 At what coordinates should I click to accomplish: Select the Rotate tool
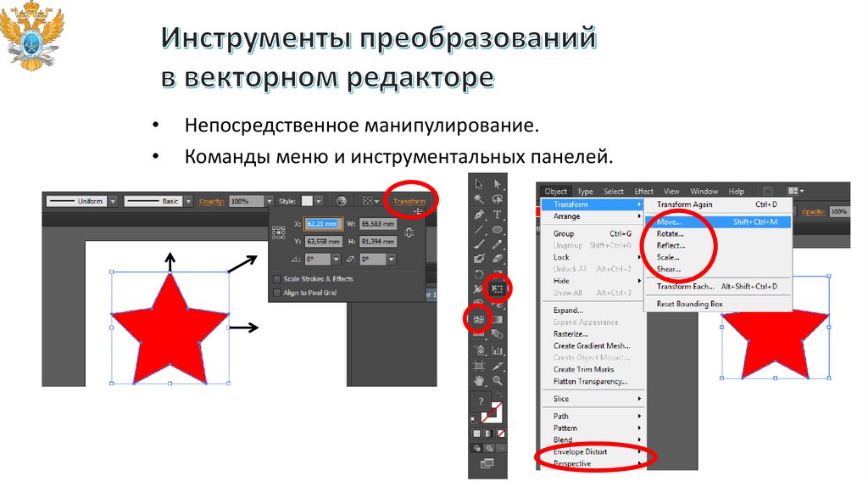tap(479, 274)
